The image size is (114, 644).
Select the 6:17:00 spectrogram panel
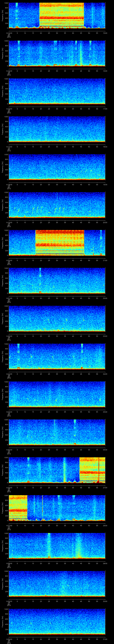click(57, 129)
